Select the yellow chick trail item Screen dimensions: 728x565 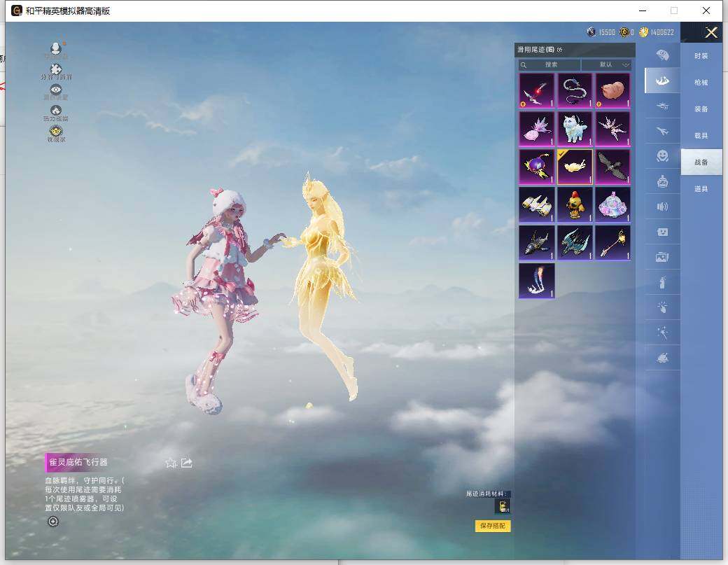pos(575,204)
